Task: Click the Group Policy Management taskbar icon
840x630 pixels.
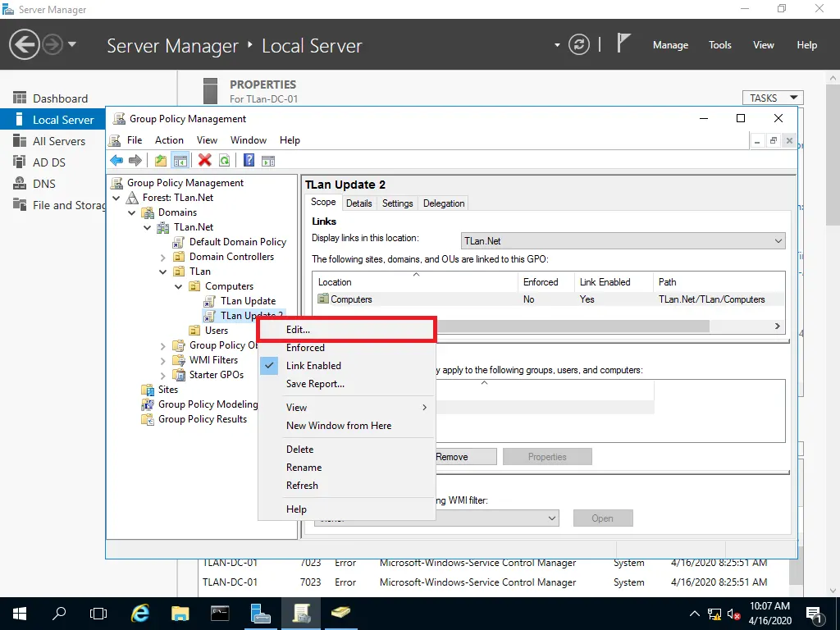Action: [x=300, y=614]
